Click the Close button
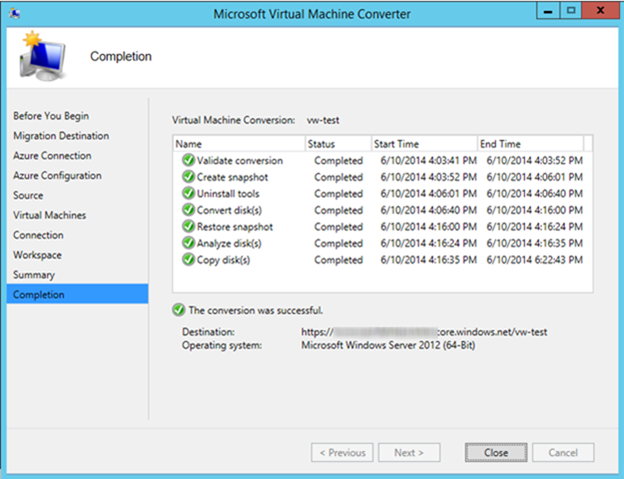Viewport: 624px width, 479px height. pos(496,452)
